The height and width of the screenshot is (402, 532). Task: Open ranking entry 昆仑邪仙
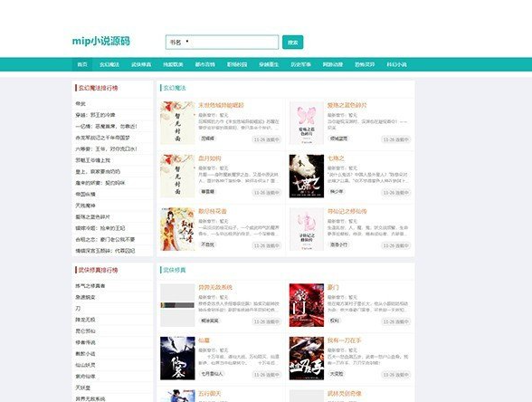coord(85,331)
